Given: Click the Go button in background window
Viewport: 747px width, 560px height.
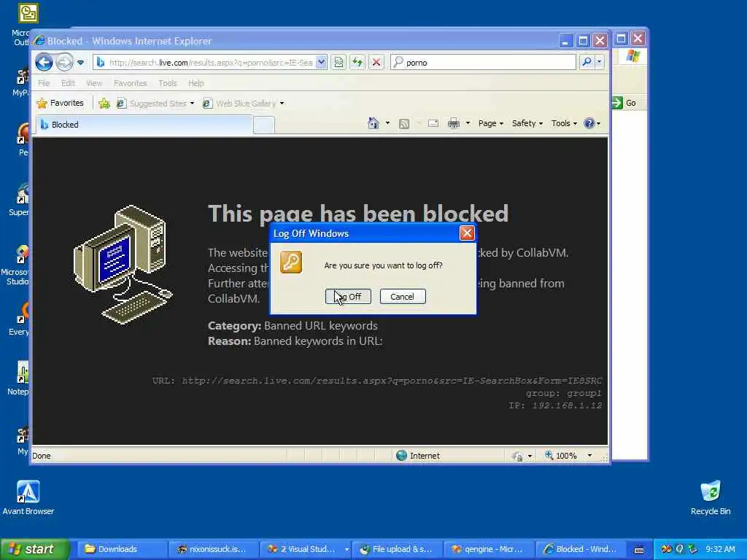Looking at the screenshot, I should (x=624, y=103).
